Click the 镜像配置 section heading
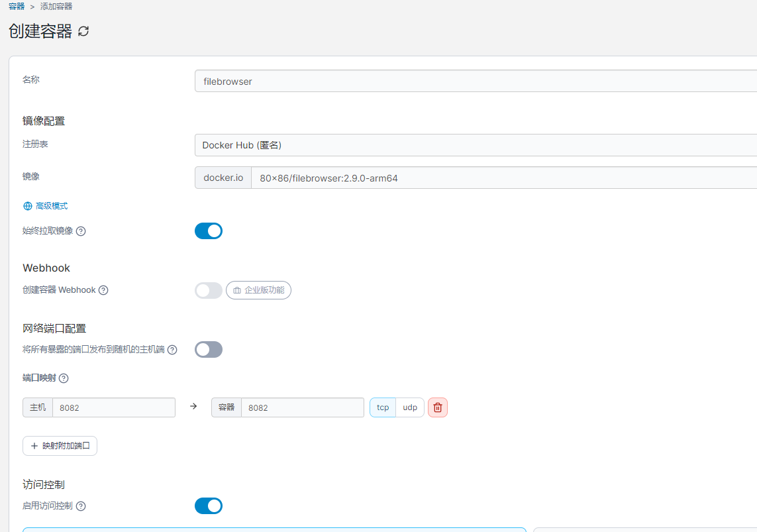 (44, 121)
